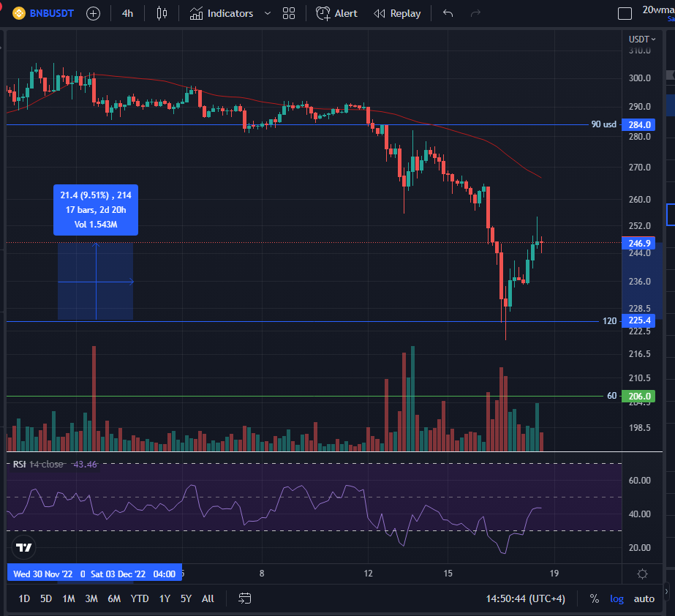The height and width of the screenshot is (616, 675).
Task: Select the 284.0 price label of 90 usd line
Action: 639,124
